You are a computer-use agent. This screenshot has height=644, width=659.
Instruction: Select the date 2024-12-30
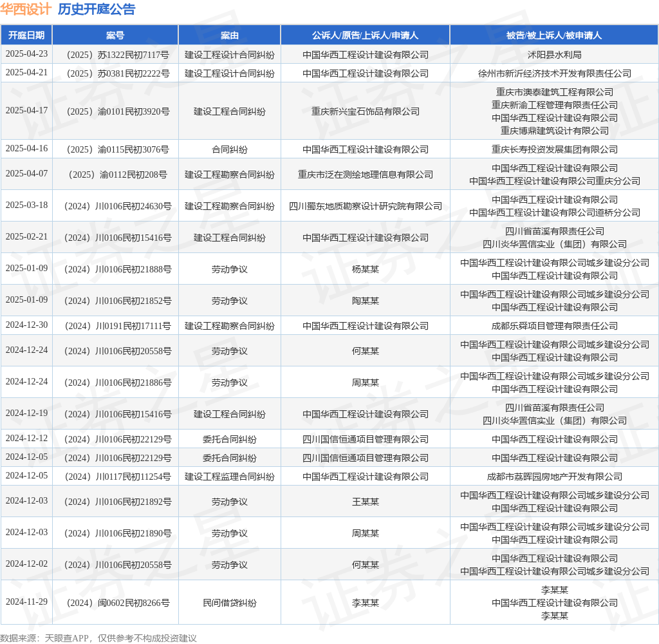click(26, 325)
